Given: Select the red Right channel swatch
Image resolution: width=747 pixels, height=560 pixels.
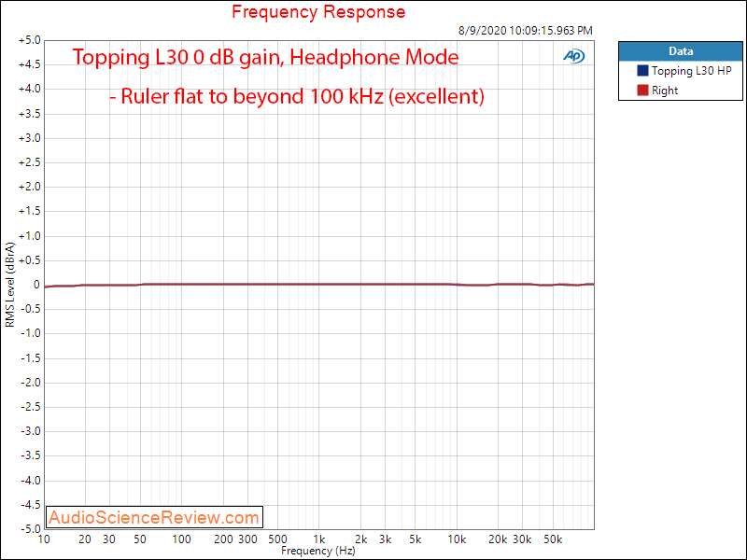Looking at the screenshot, I should coord(642,90).
